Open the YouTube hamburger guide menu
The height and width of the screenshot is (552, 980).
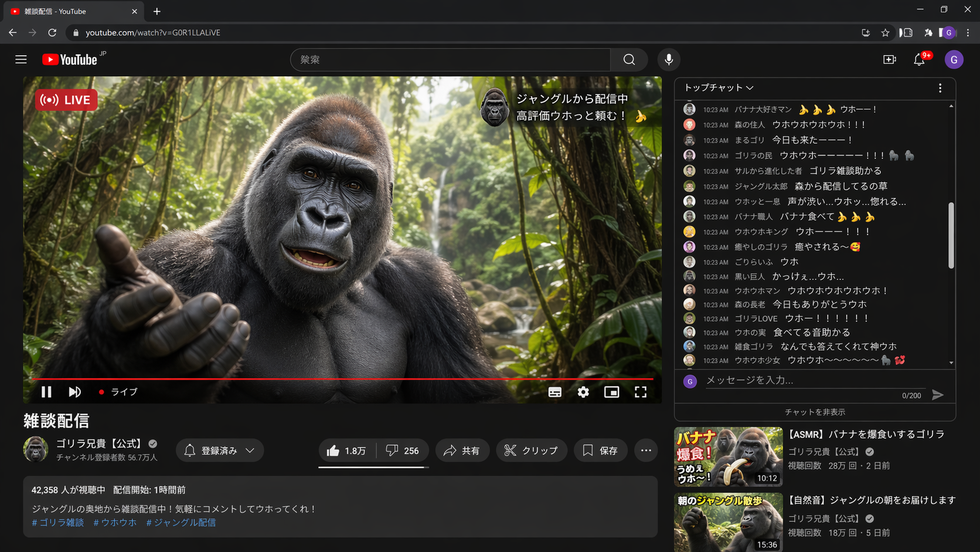[x=21, y=59]
